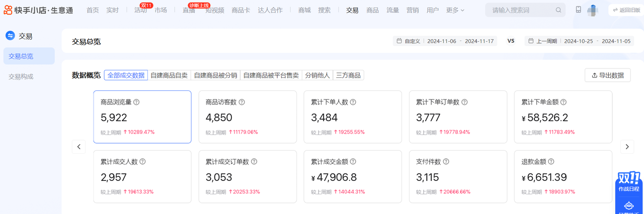
Task: Open the 达人合作 nav item
Action: pos(270,10)
